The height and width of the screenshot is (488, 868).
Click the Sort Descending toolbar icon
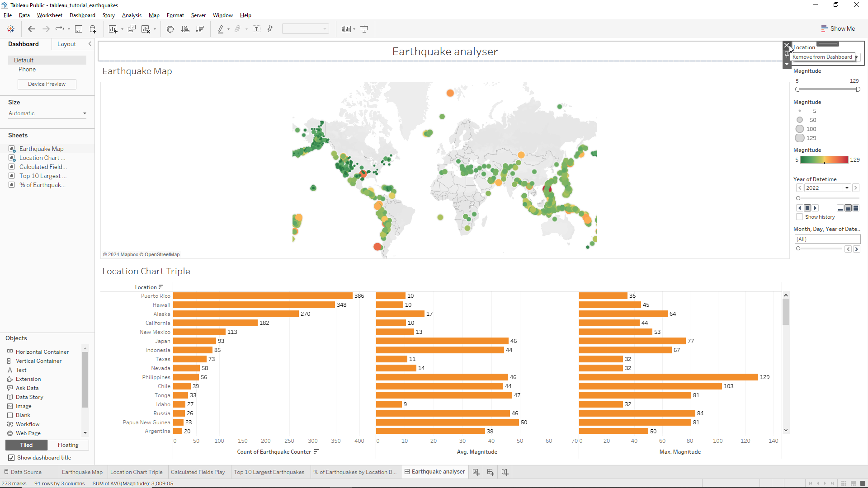coord(200,28)
